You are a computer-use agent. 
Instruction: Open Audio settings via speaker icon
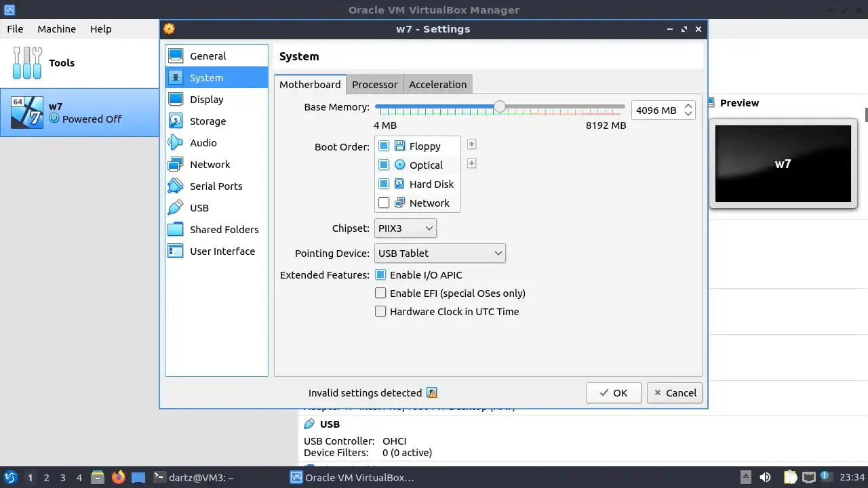click(176, 142)
